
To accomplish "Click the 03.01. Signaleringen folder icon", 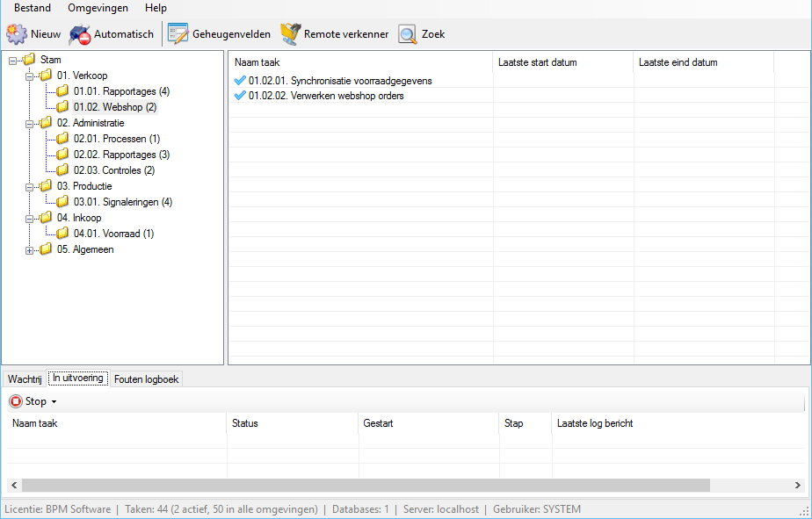I will click(x=62, y=202).
